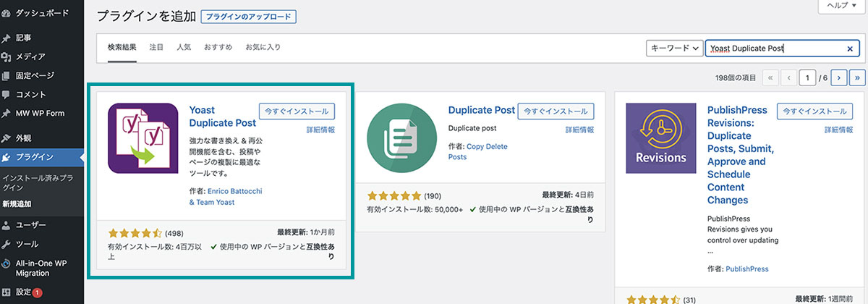Open 新規追加 submenu item
The image size is (868, 304).
pyautogui.click(x=17, y=204)
